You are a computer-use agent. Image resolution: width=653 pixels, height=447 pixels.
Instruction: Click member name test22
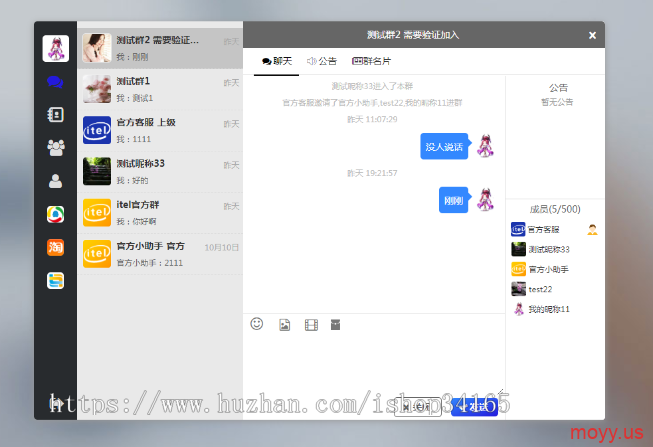[x=540, y=289]
